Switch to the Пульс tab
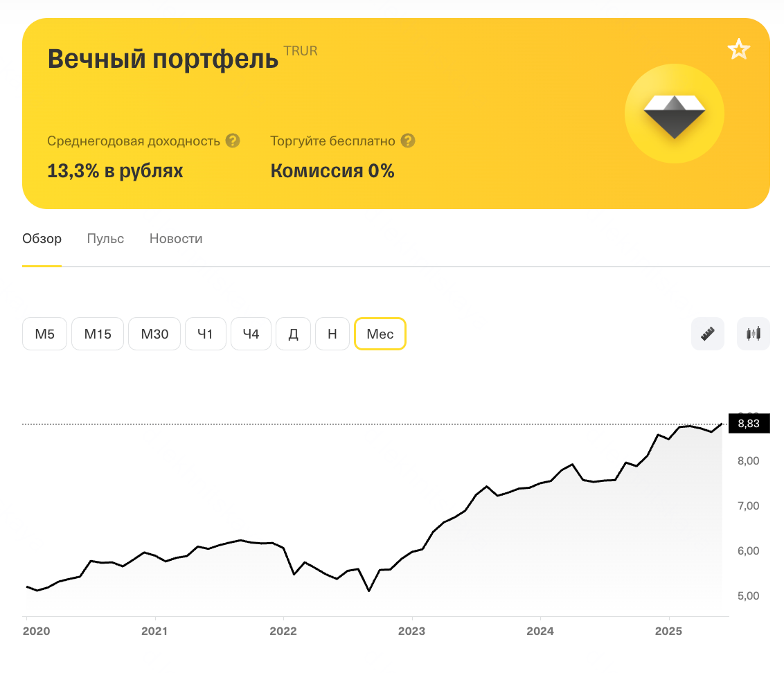Viewport: 784px width, 673px height. (x=105, y=239)
